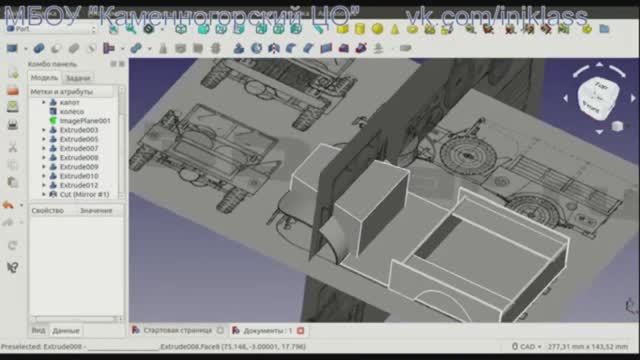Viewport: 640px width, 360px height.
Task: Click the split tools blue link icon
Action: [x=136, y=49]
